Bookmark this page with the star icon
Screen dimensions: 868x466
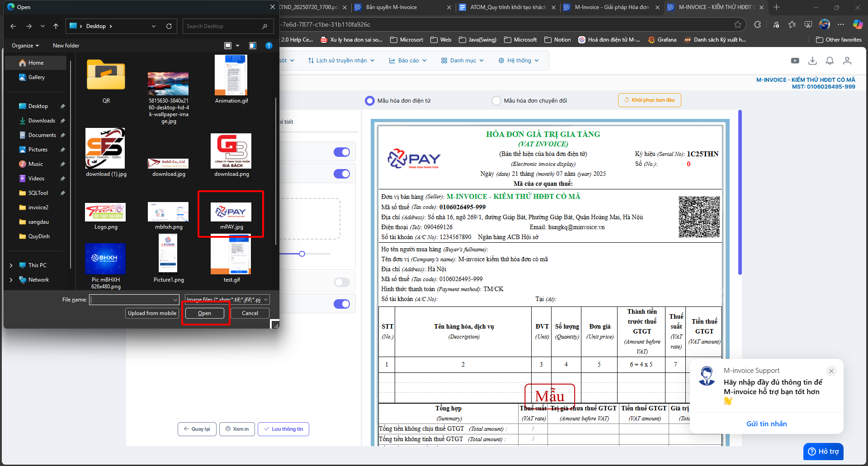(x=738, y=24)
